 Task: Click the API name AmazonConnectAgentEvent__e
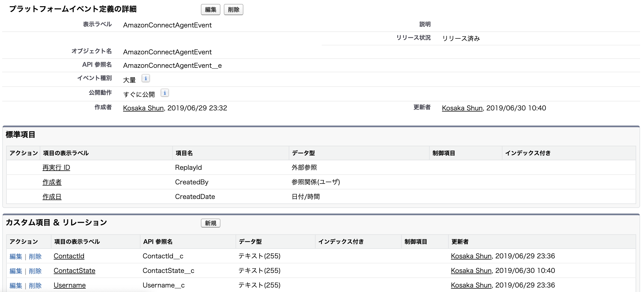coord(172,65)
